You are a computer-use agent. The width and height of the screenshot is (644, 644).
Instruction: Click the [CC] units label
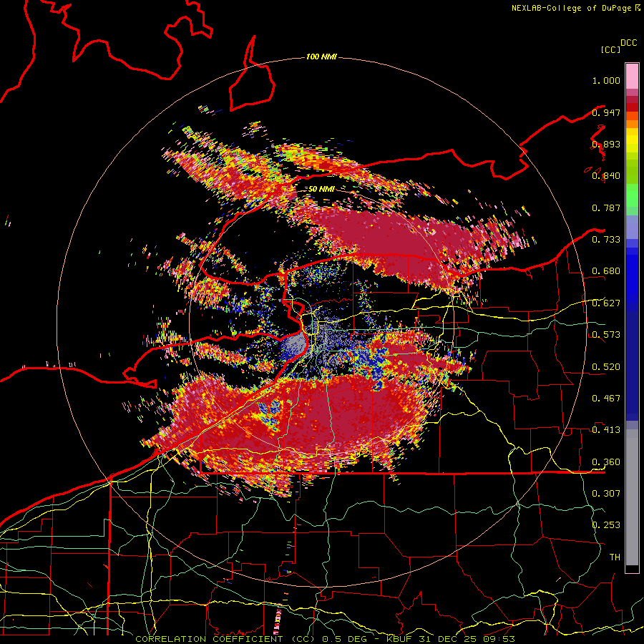pyautogui.click(x=610, y=49)
